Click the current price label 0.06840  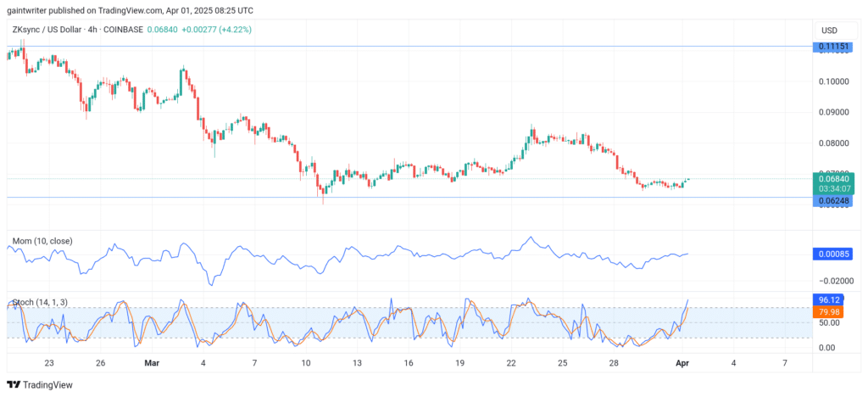click(x=832, y=178)
